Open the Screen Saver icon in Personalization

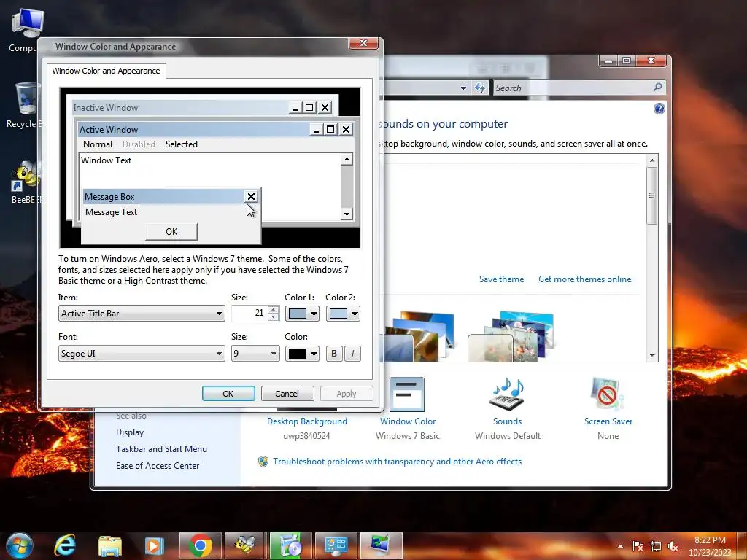click(x=608, y=394)
